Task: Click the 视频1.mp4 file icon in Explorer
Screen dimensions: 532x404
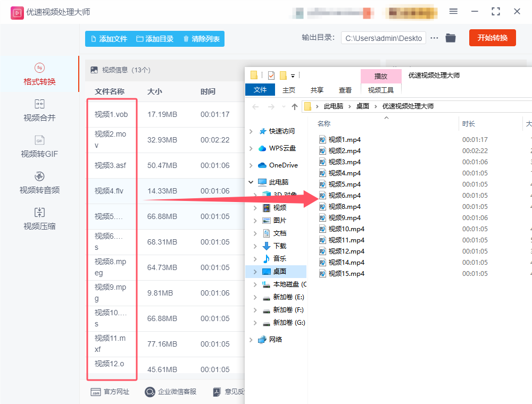Action: [322, 139]
